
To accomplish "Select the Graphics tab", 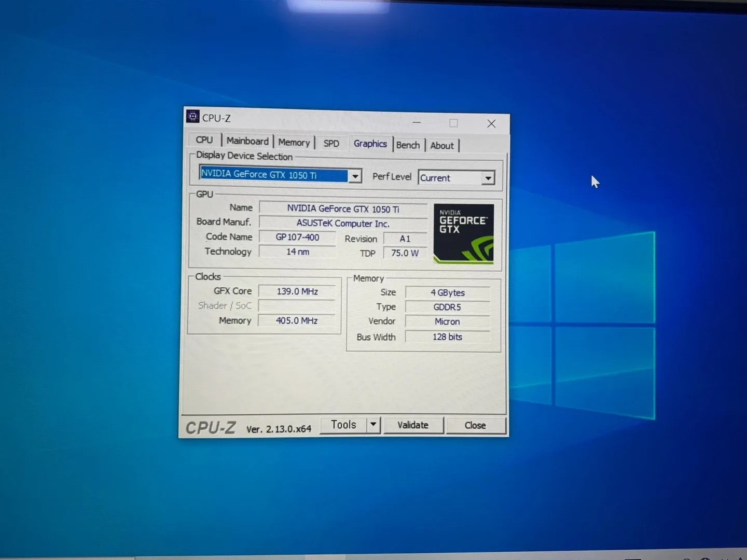I will (x=370, y=144).
